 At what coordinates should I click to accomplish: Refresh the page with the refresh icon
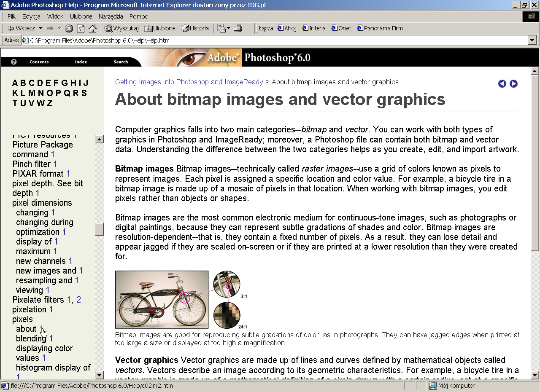click(81, 28)
